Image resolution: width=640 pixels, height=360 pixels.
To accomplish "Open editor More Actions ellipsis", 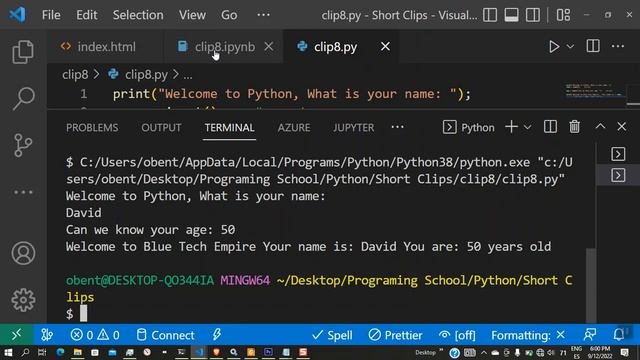I will coord(618,46).
